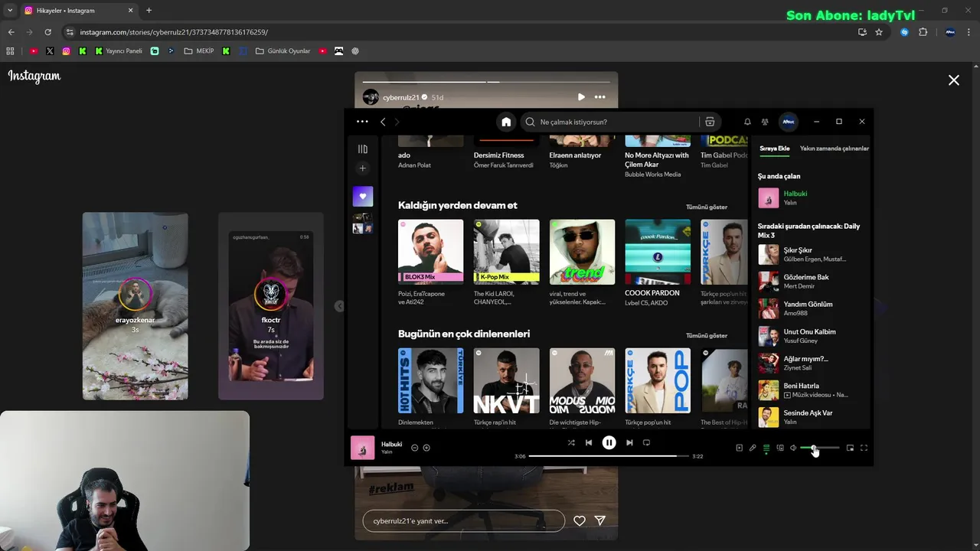Open Günlük Oyunlar bookmark folder
980x551 pixels.
pos(283,51)
